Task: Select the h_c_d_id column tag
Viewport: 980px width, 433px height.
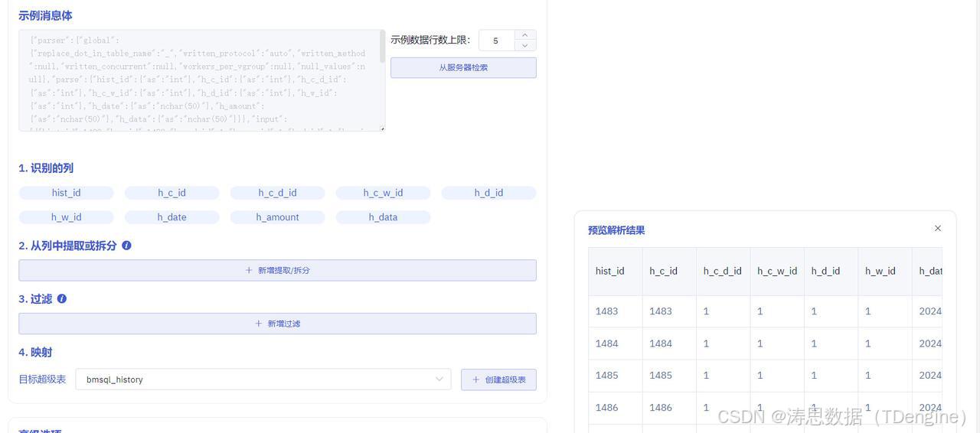Action: (x=277, y=193)
